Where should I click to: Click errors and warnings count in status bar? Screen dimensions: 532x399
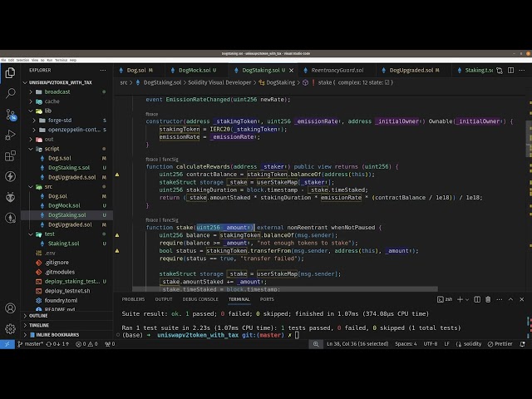click(86, 344)
